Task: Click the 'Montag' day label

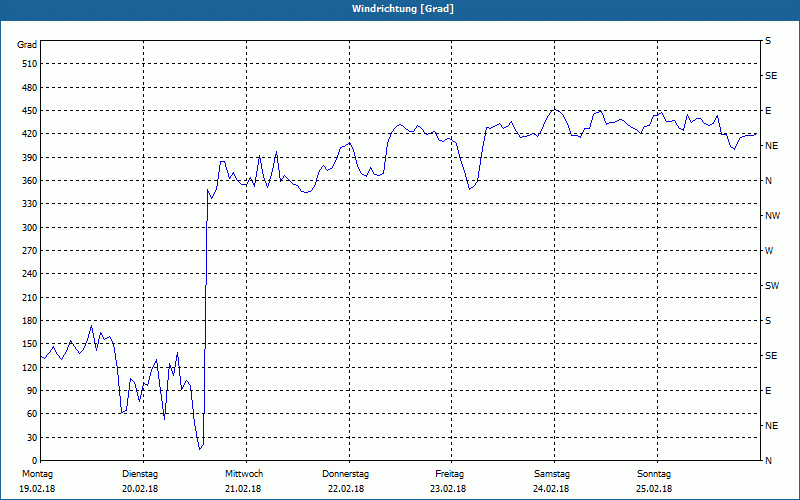Action: [37, 474]
